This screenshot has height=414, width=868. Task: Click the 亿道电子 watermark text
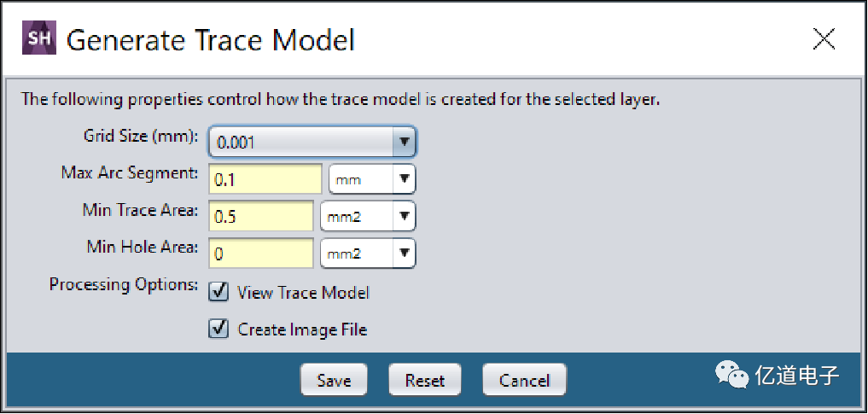tap(798, 376)
